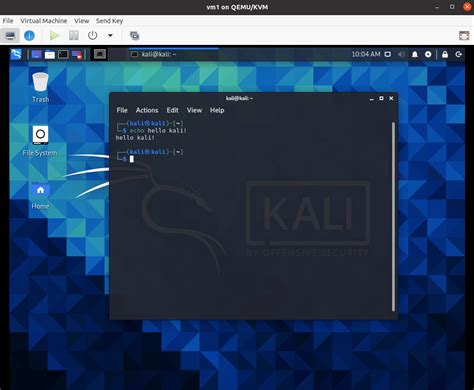Click the terminal title bar text
Viewport: 474px width, 390px height.
(x=239, y=98)
